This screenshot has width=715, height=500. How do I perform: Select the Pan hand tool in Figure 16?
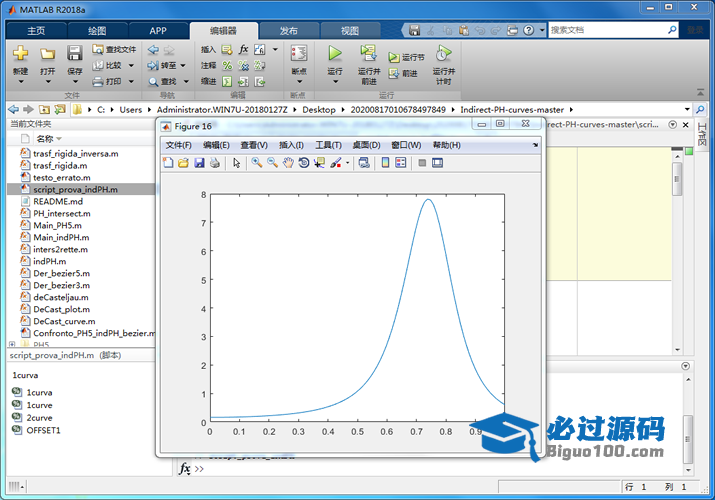288,163
